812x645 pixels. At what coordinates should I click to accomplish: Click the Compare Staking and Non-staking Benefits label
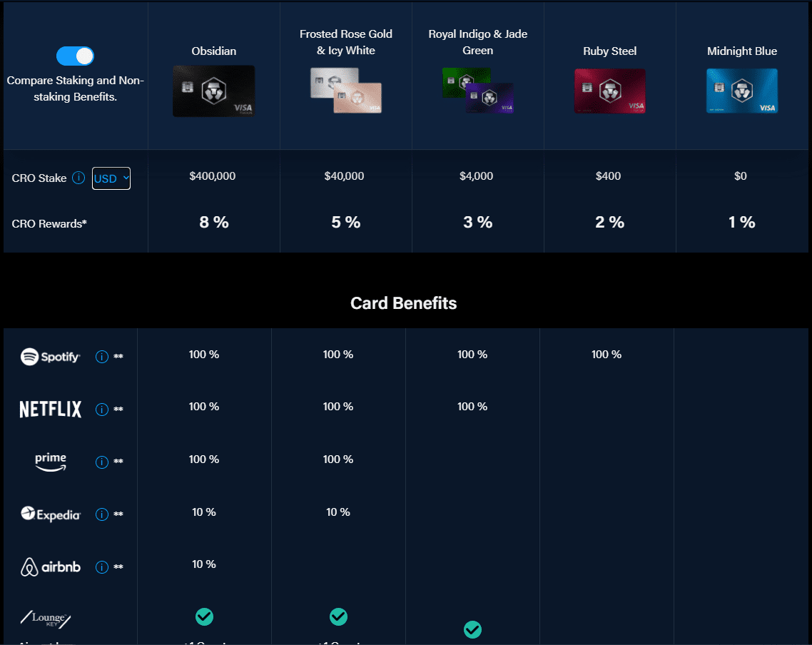pos(75,88)
